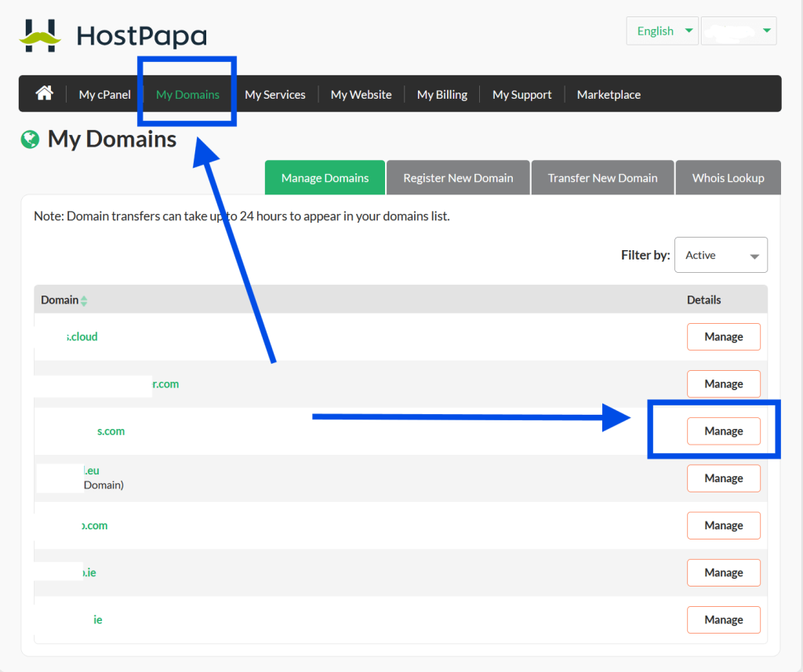Click Manage for the .cloud domain
Screen dimensions: 803x672
coord(723,336)
